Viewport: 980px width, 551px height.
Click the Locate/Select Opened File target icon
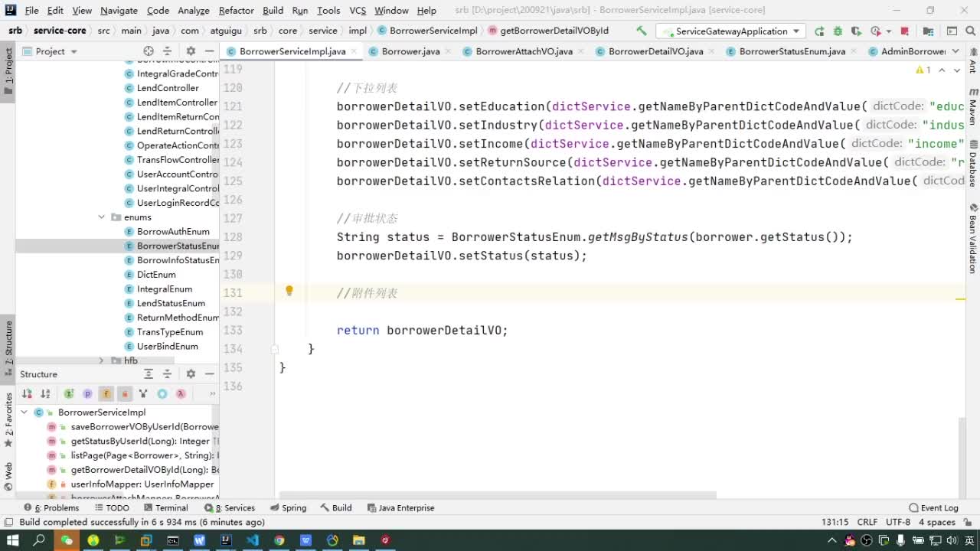pos(149,51)
